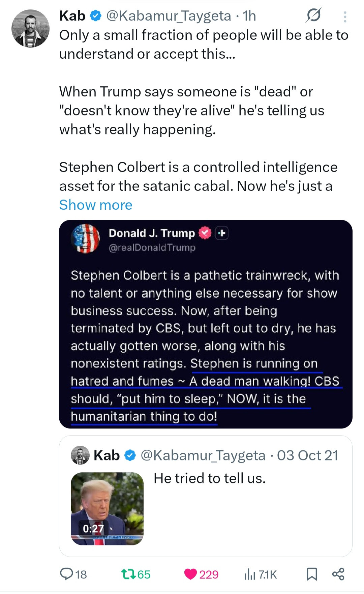
Task: Open the @Kabamur_Taygeta handle at top
Action: pos(169,16)
